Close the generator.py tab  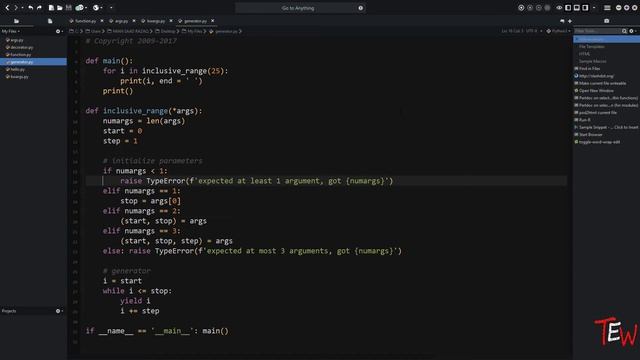tap(213, 21)
